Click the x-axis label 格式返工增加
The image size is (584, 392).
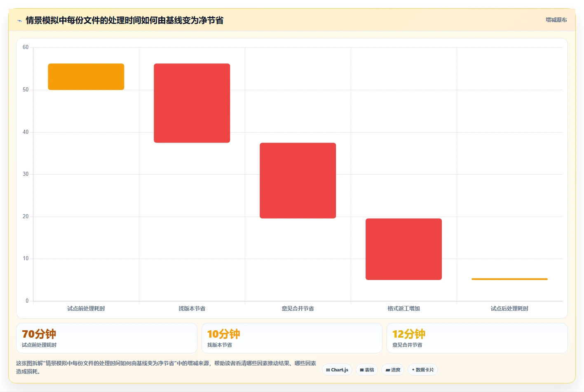click(x=404, y=308)
